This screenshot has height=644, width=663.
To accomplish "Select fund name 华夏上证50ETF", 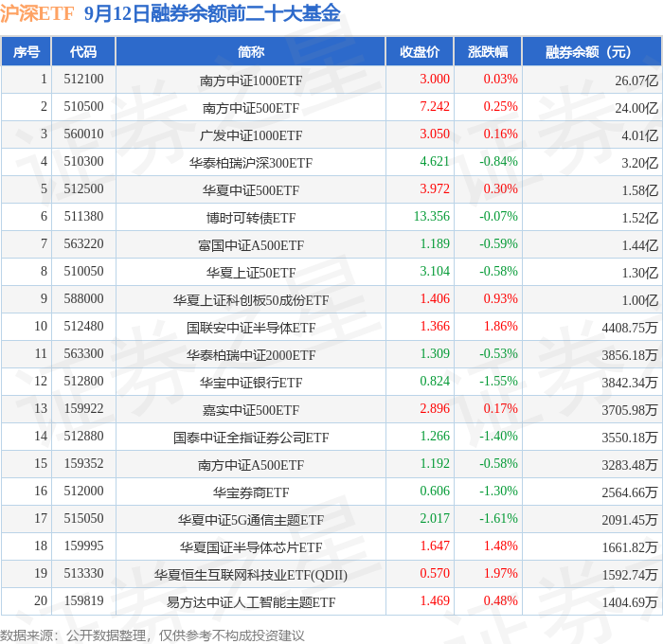I will point(251,273).
